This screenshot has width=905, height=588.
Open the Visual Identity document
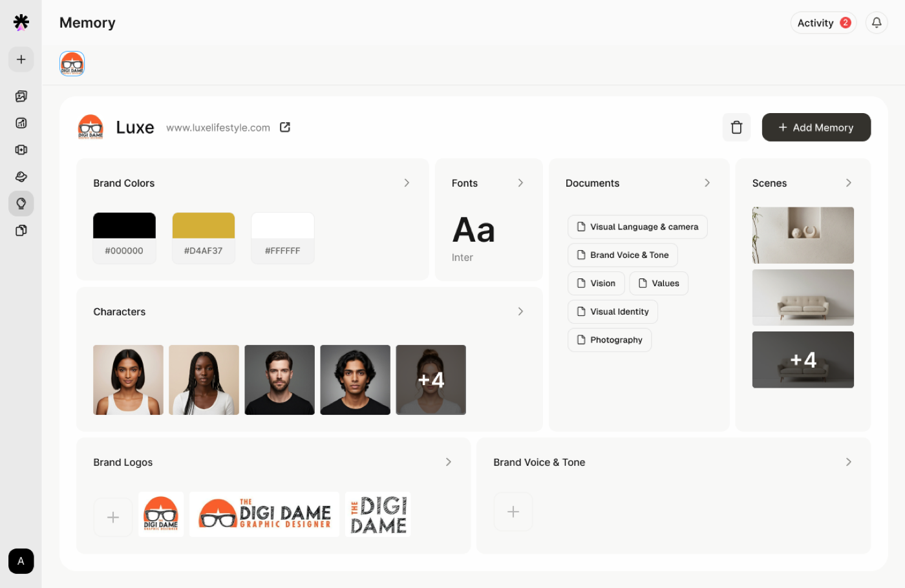click(x=613, y=311)
